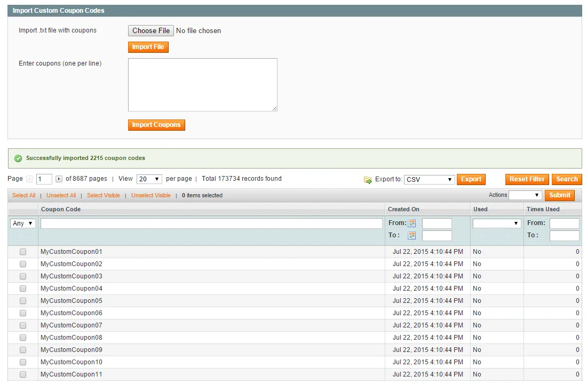Check the box beside MyCustomCoupon04
The width and height of the screenshot is (587, 392).
point(23,289)
